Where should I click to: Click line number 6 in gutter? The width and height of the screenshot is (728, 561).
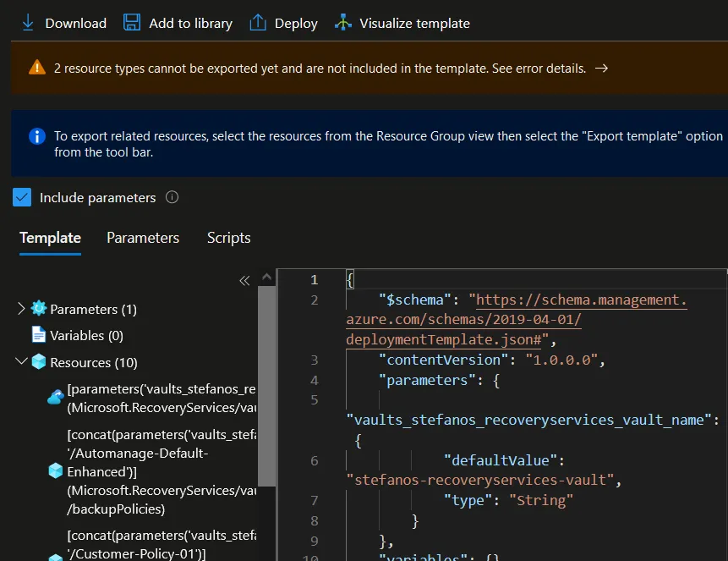(x=315, y=460)
